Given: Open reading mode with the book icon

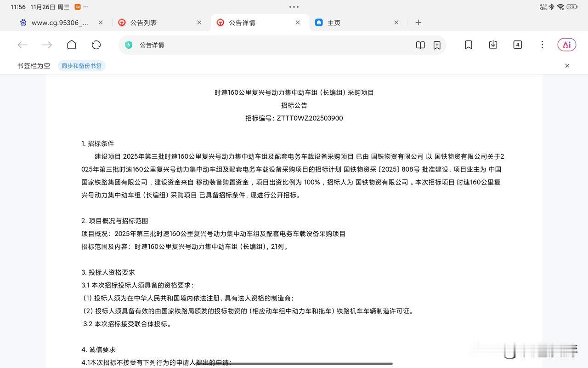Looking at the screenshot, I should click(420, 45).
